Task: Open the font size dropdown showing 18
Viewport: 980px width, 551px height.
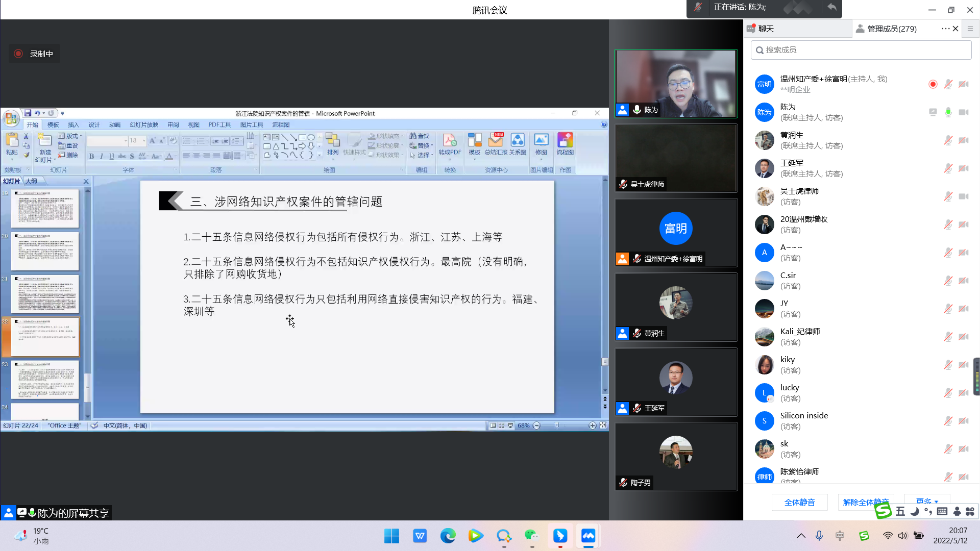Action: [144, 141]
